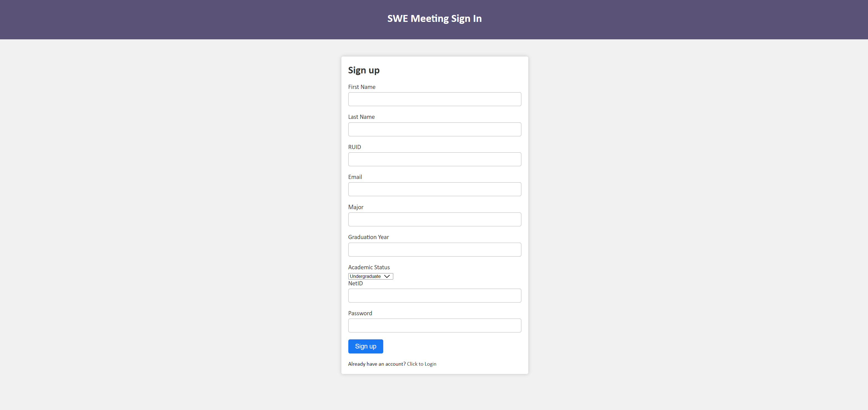The image size is (868, 410).
Task: Click the Undergraduate dropdown chevron arrow
Action: [x=387, y=276]
